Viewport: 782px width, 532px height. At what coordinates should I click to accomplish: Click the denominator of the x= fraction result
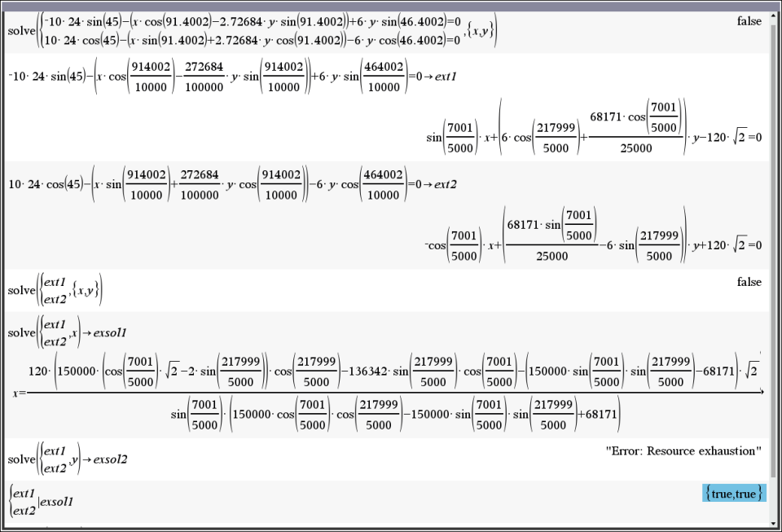(x=395, y=414)
